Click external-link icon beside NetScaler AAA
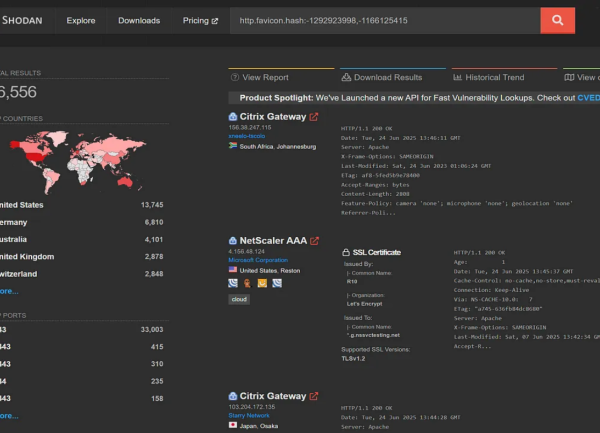This screenshot has width=600, height=433. tap(314, 241)
